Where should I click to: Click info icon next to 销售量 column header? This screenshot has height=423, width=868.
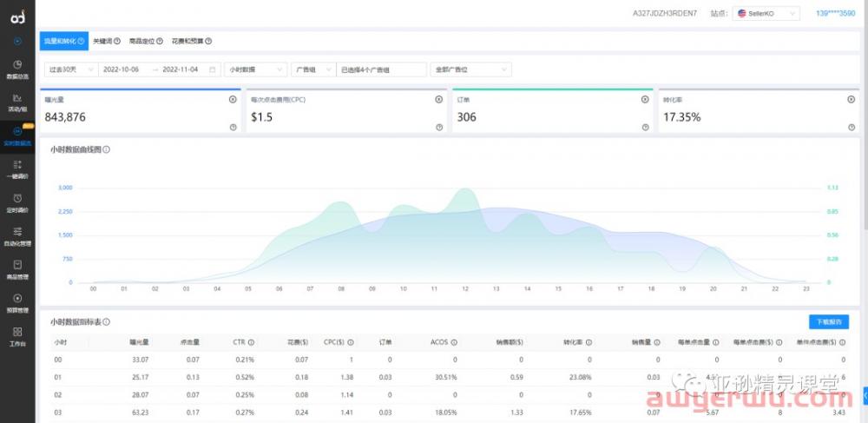(657, 343)
